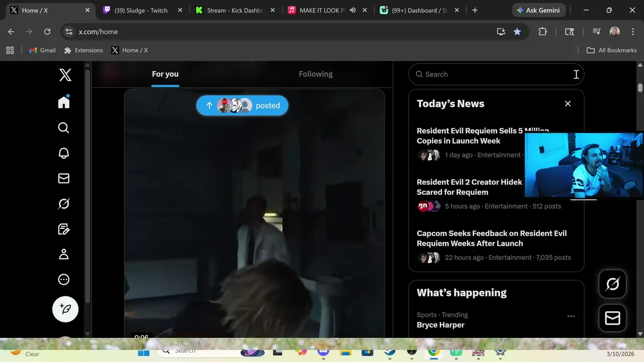The image size is (644, 362).
Task: Click the tab search icon in Chrome toolbar
Action: [x=570, y=32]
